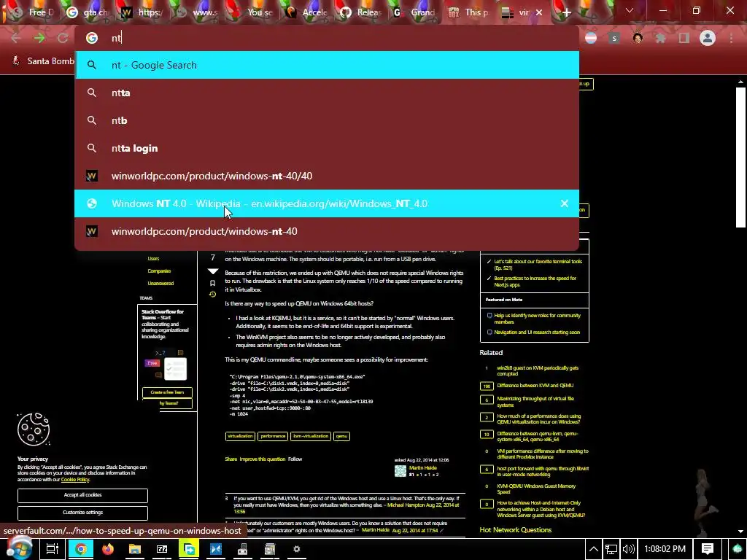Choose the 'ntta' search suggestion
The width and height of the screenshot is (747, 560).
click(x=327, y=93)
